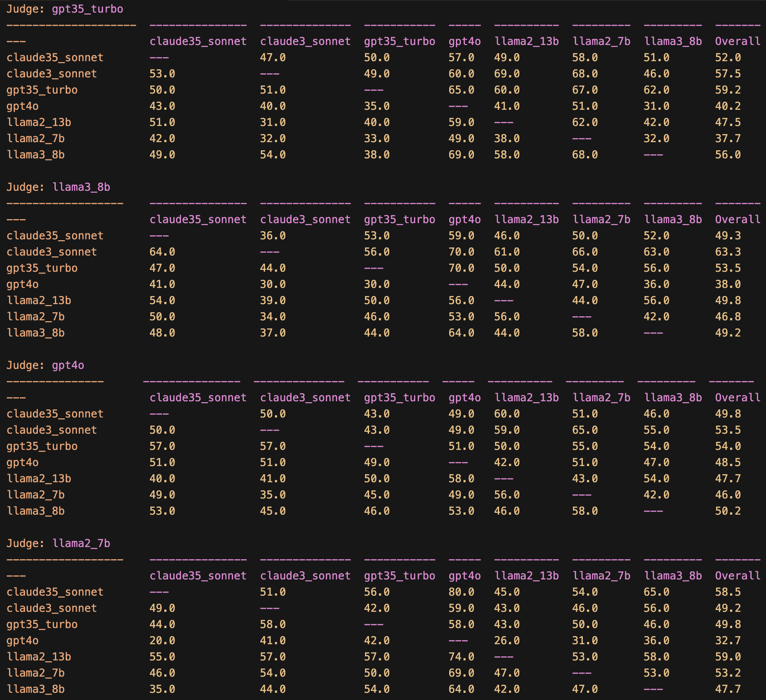Image resolution: width=766 pixels, height=700 pixels.
Task: Click the 40.2 overall value
Action: pos(728,106)
